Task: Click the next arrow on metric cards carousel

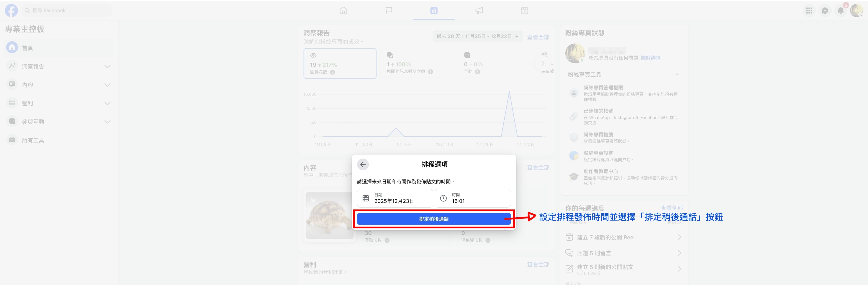Action: click(x=543, y=63)
